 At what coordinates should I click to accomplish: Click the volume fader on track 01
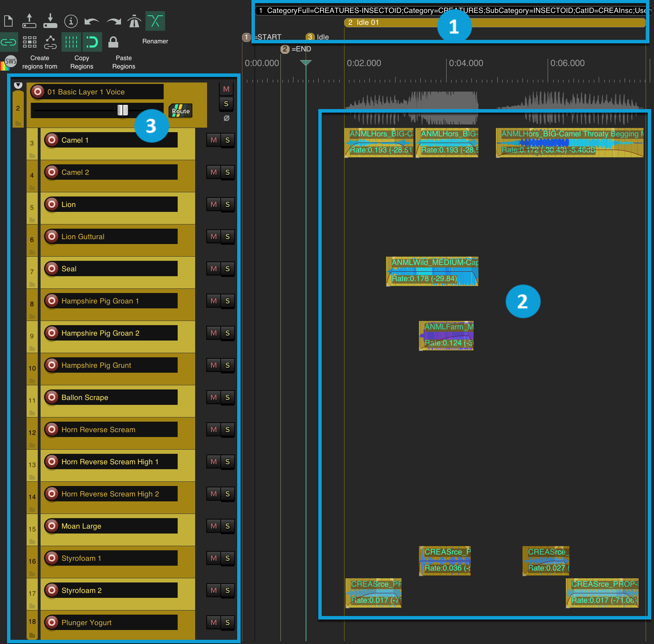[x=123, y=110]
